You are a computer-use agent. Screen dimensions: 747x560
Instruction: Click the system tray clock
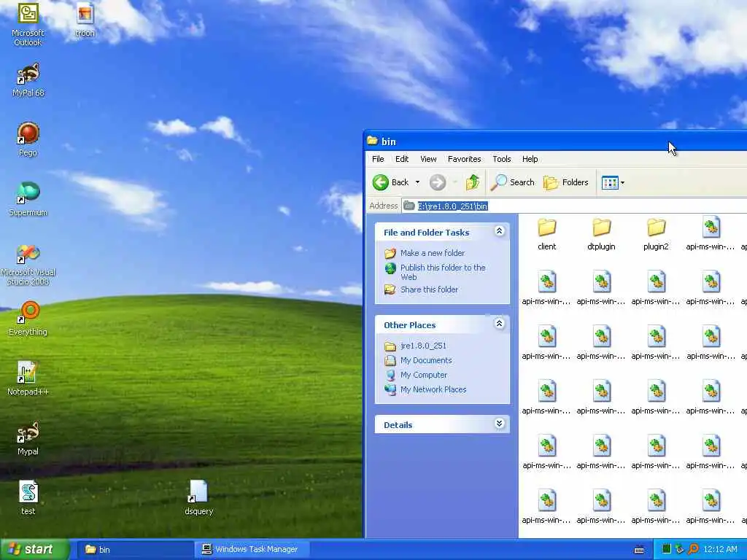point(720,550)
